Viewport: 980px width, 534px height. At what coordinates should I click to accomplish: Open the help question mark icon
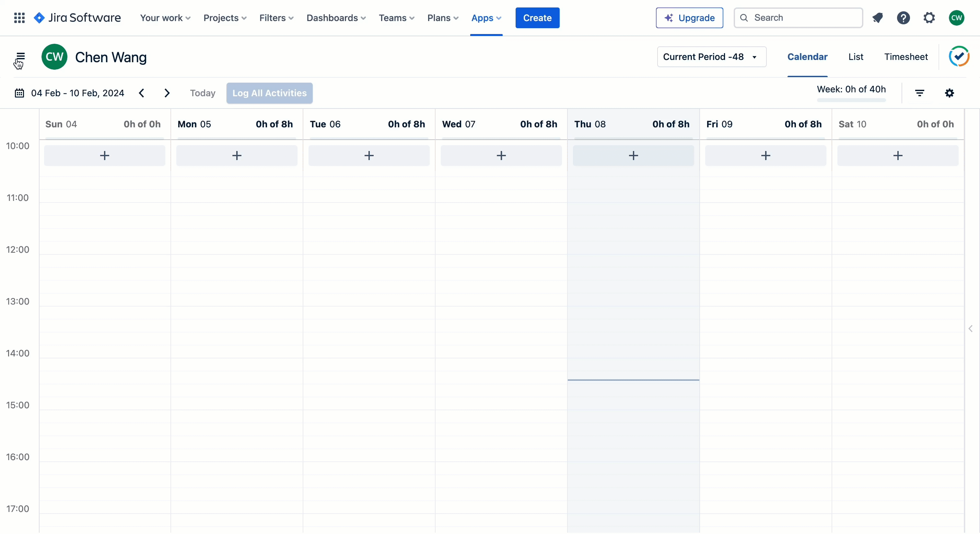pos(904,18)
